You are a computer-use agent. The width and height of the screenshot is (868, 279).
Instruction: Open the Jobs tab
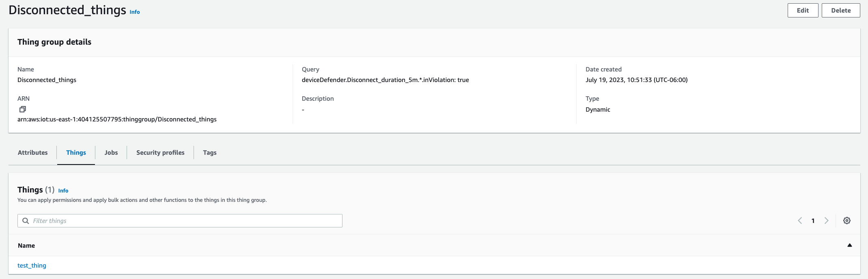tap(111, 153)
